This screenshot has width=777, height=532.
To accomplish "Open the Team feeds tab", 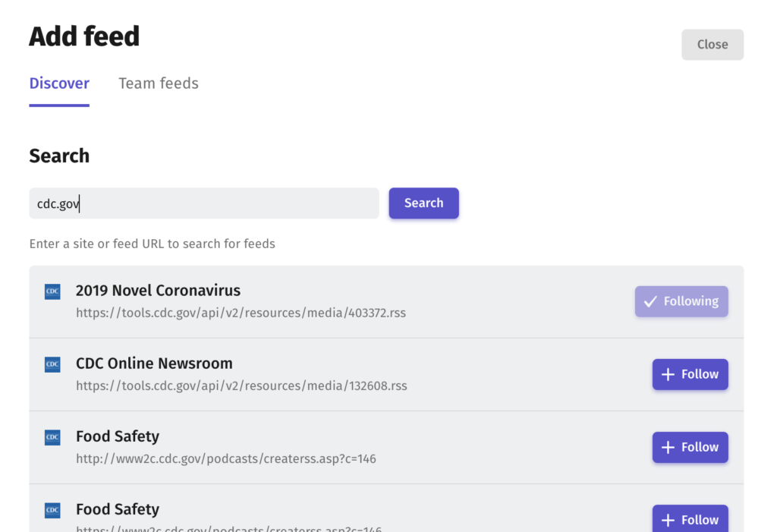I will pos(159,83).
